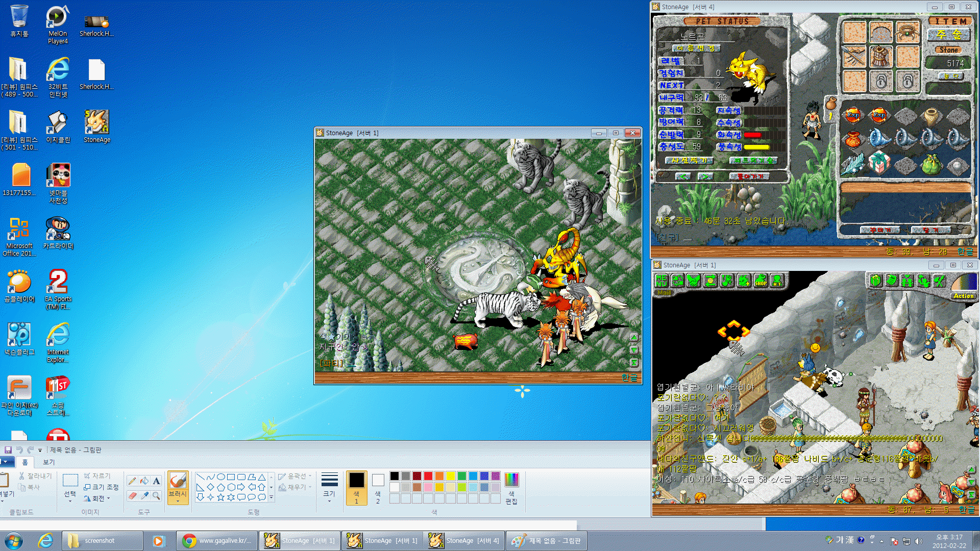The width and height of the screenshot is (980, 551).
Task: Click the 이름변경 rename pet button
Action: coord(696,48)
